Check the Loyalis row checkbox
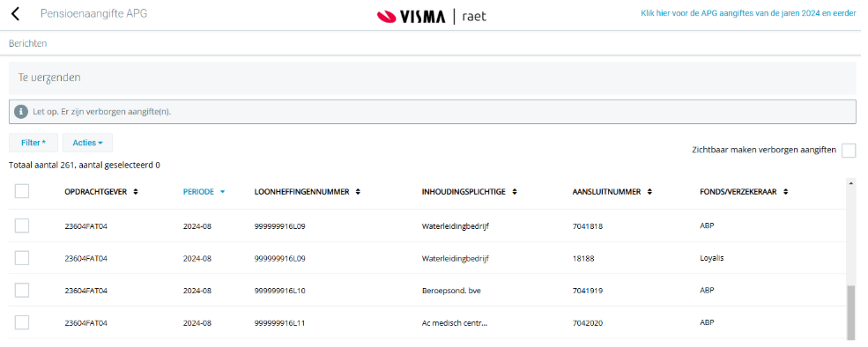 point(21,258)
